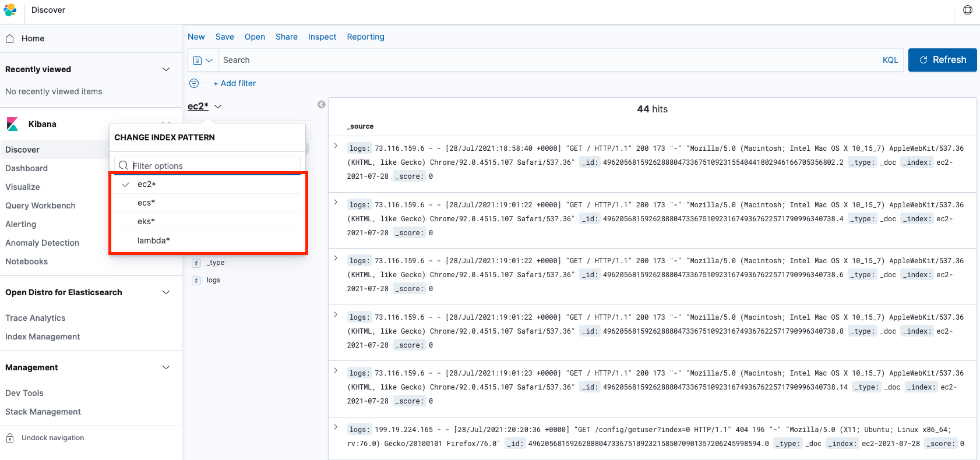Screen dimensions: 980x460
Task: Open Index Management in the sidebar
Action: click(x=43, y=337)
